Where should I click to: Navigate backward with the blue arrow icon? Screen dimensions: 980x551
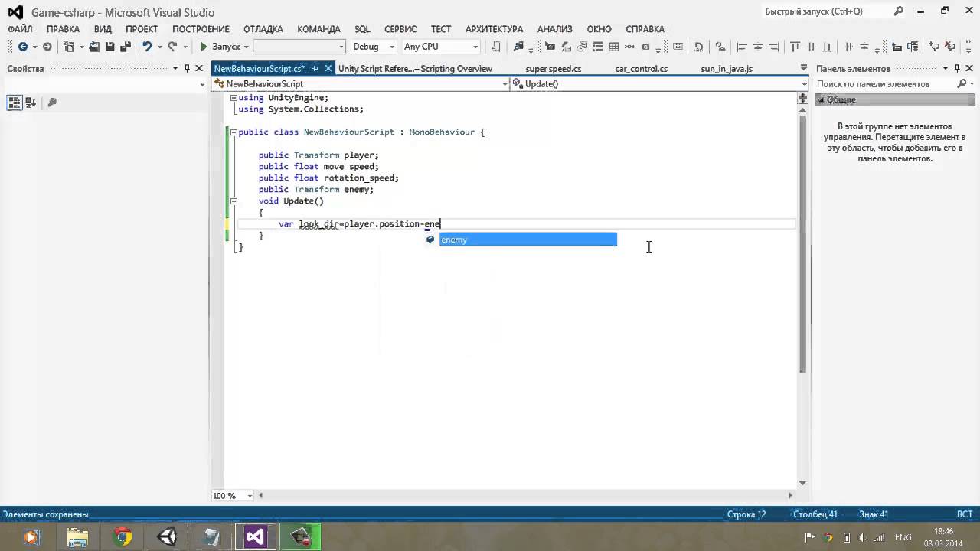(x=23, y=47)
